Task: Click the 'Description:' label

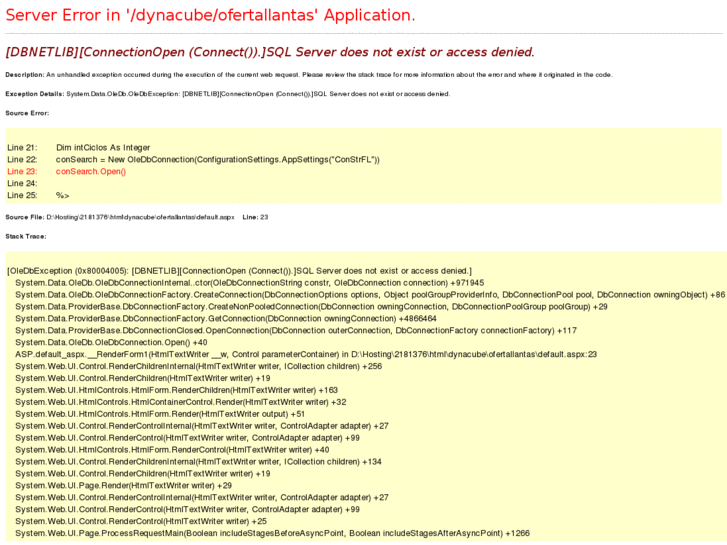Action: tap(25, 75)
